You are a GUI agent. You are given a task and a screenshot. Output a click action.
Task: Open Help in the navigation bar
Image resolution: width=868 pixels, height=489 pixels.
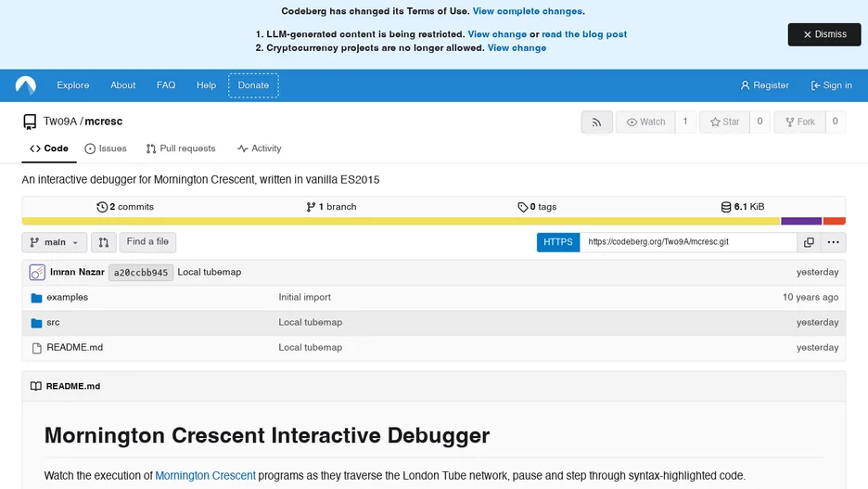pos(206,85)
